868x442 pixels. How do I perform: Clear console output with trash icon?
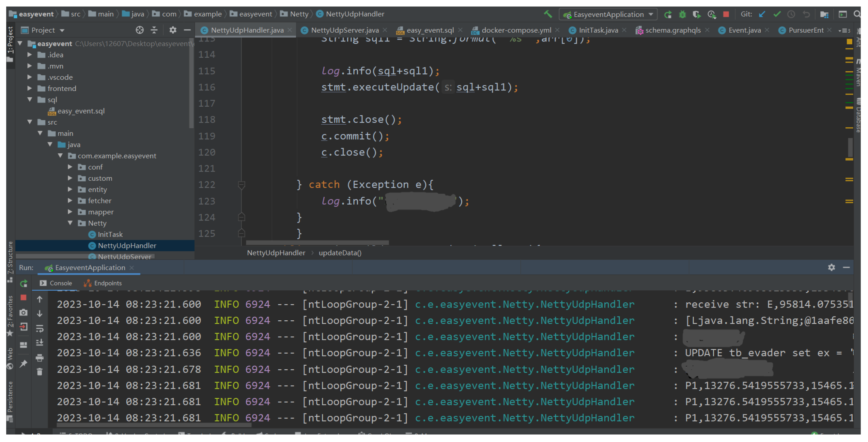tap(39, 372)
